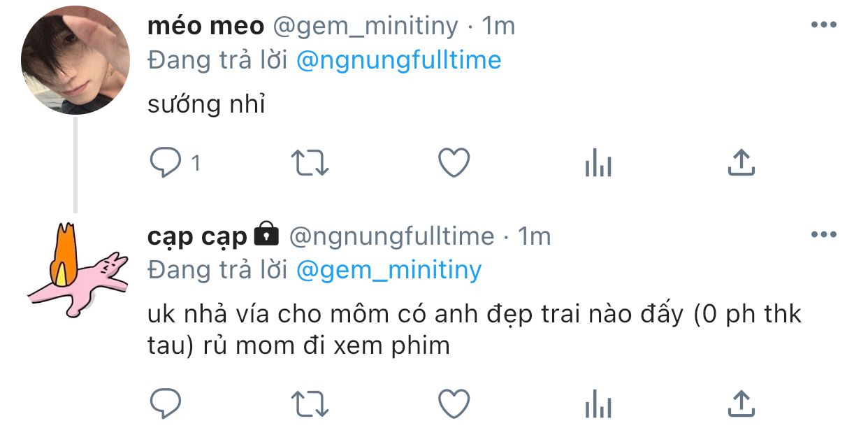Retweet méo meo's tweet
This screenshot has width=868, height=435.
[x=310, y=164]
